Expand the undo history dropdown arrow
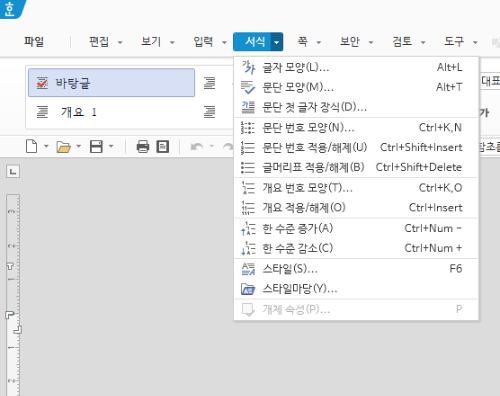The height and width of the screenshot is (396, 500). click(212, 146)
